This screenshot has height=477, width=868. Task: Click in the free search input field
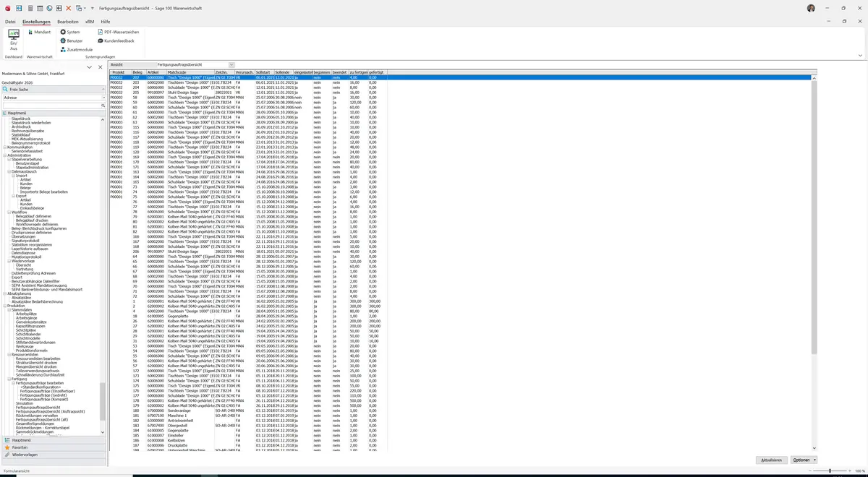click(51, 106)
